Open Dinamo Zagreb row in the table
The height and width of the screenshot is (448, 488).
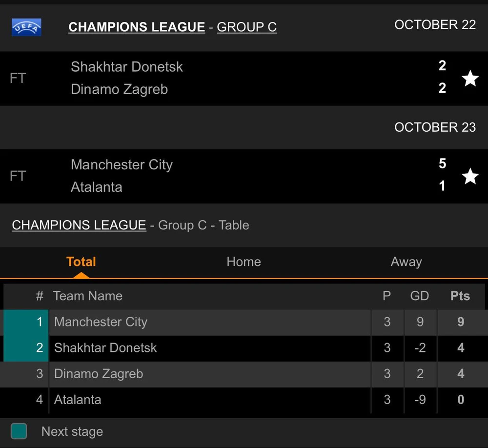tap(99, 374)
